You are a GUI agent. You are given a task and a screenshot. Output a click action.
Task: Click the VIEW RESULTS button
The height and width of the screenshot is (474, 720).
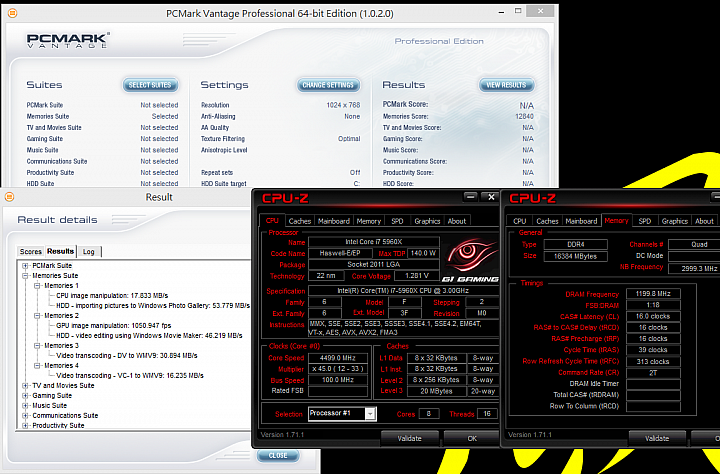(x=506, y=85)
